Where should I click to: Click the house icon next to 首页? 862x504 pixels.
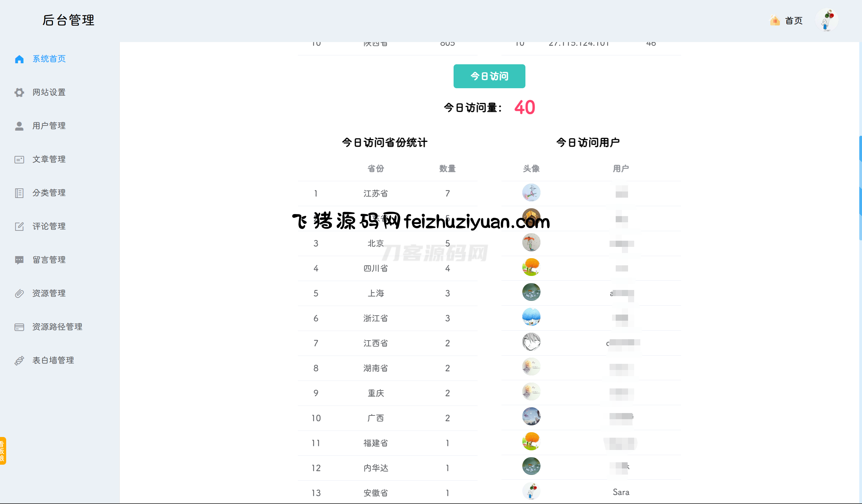775,21
